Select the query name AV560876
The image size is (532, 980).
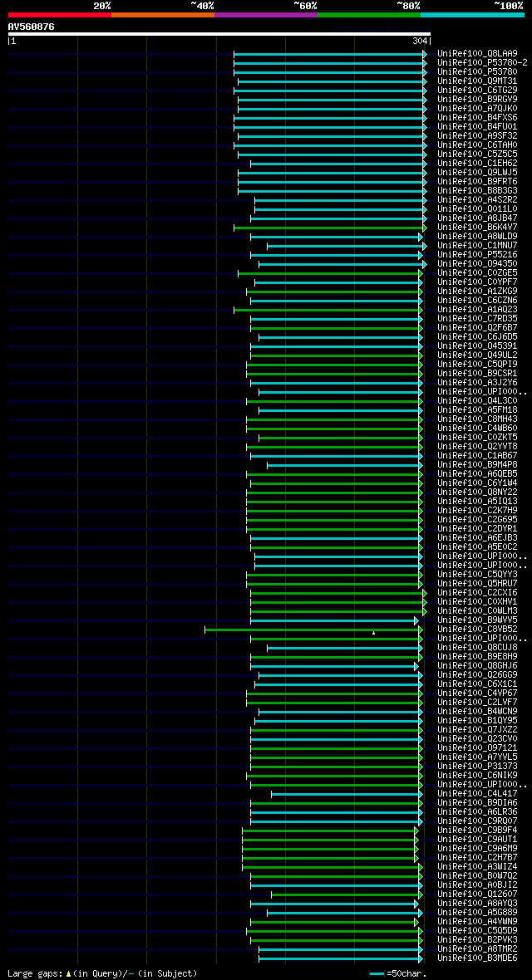click(x=32, y=27)
